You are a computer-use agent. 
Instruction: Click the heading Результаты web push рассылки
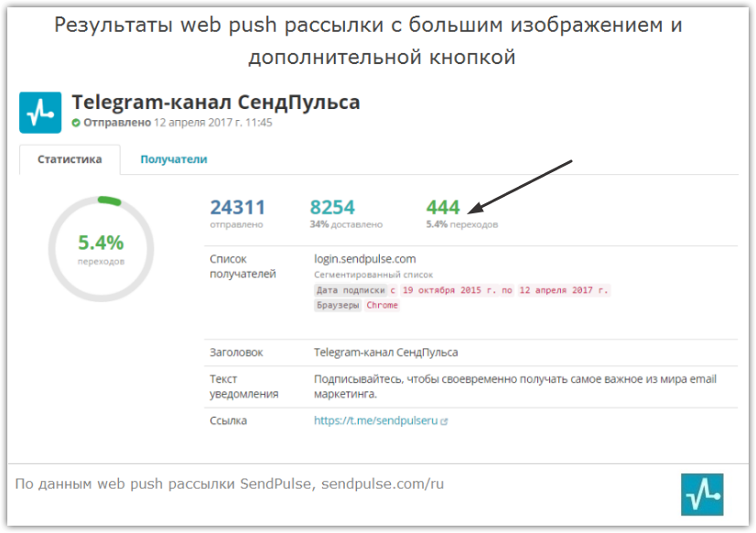point(368,41)
